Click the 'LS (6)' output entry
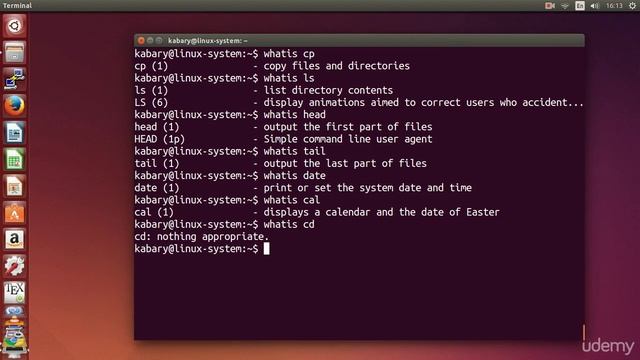This screenshot has height=360, width=640. click(x=151, y=102)
